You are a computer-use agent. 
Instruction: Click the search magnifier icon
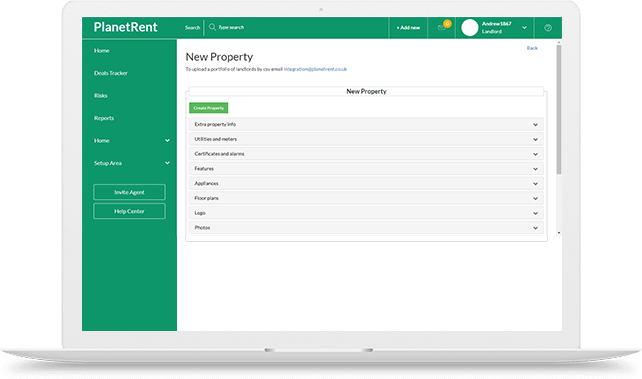(x=212, y=27)
